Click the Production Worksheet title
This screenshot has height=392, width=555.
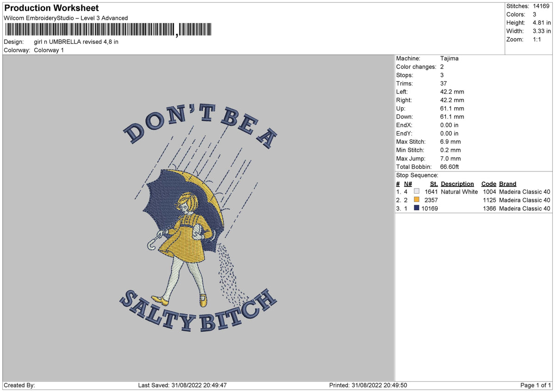[x=51, y=8]
